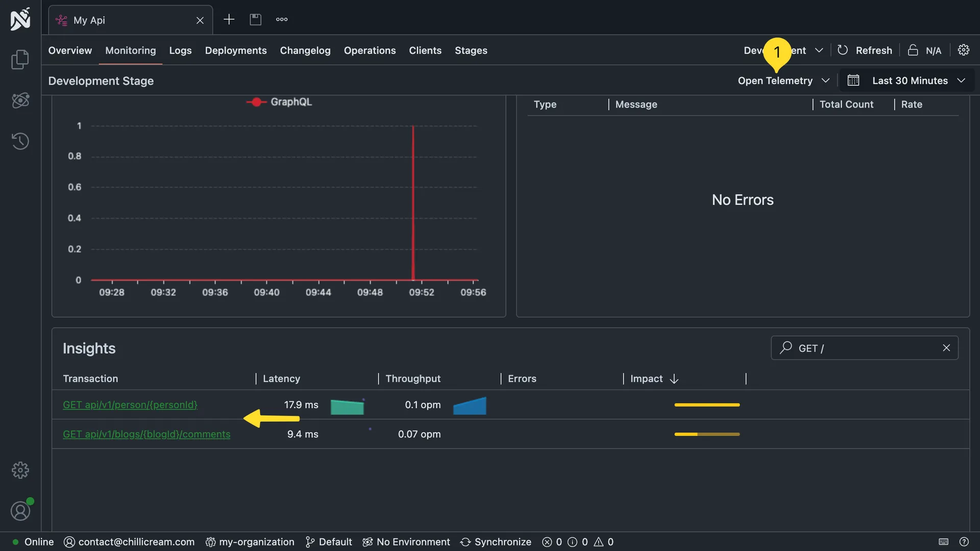Click the keyboard icon in status bar
This screenshot has height=551, width=980.
[943, 542]
